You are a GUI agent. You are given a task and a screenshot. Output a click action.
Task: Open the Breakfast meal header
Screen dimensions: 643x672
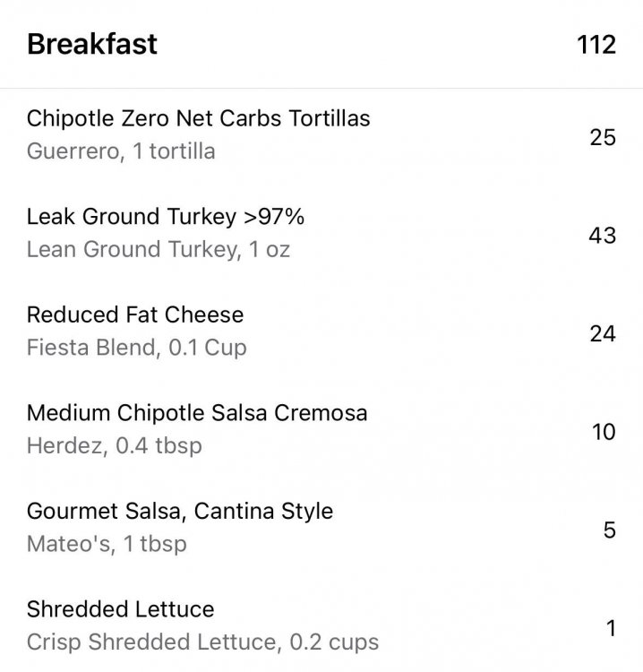click(x=321, y=44)
